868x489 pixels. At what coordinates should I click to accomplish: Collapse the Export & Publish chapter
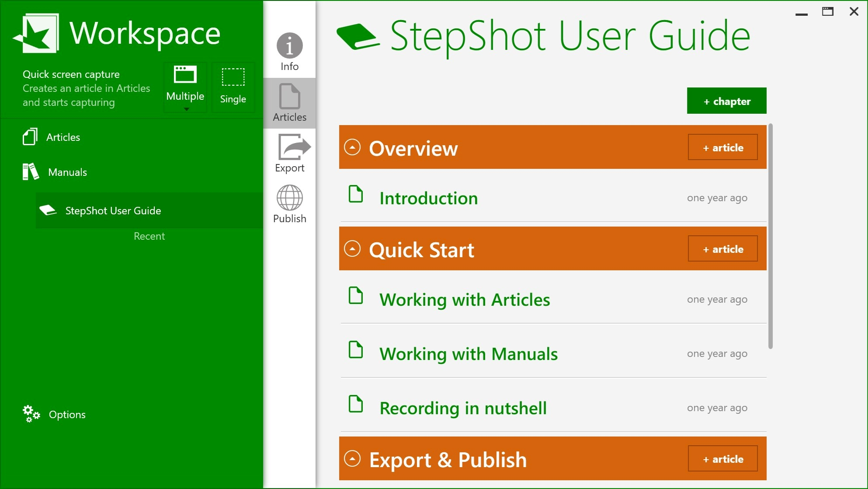click(352, 459)
